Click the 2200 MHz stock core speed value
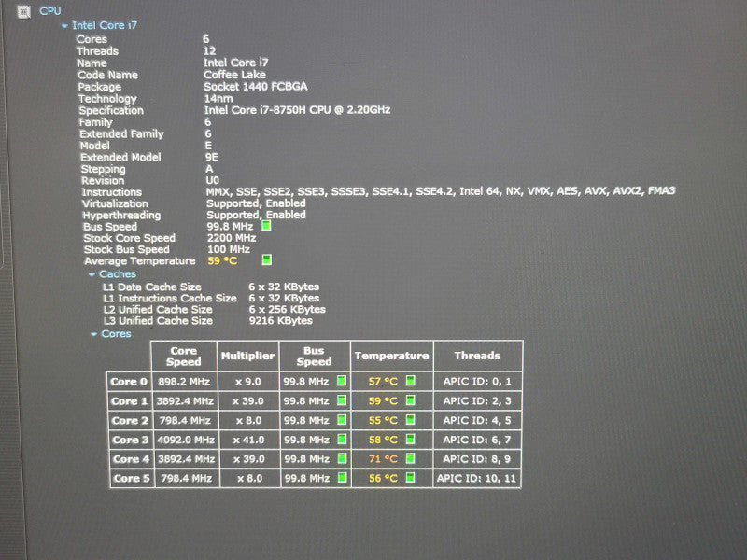747x560 pixels. [x=232, y=238]
